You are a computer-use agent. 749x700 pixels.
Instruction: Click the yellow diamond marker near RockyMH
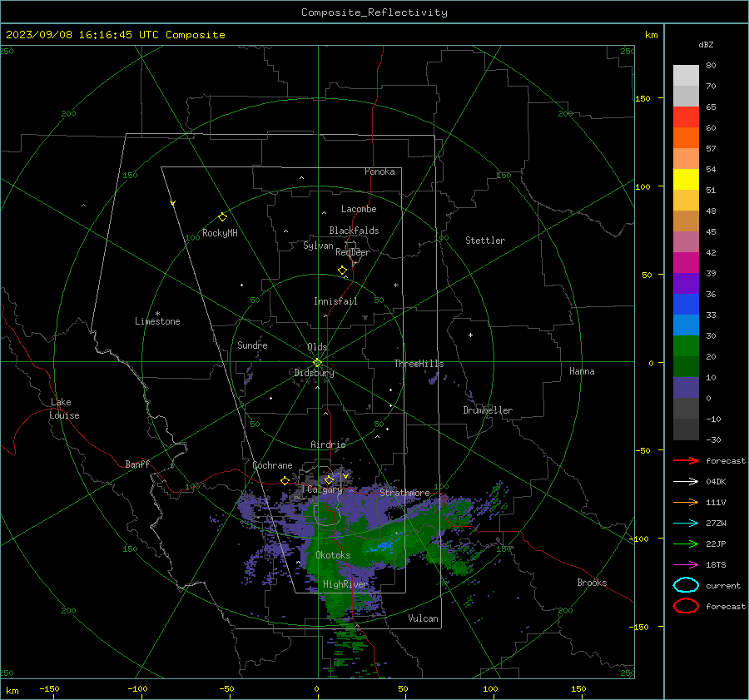pos(222,217)
